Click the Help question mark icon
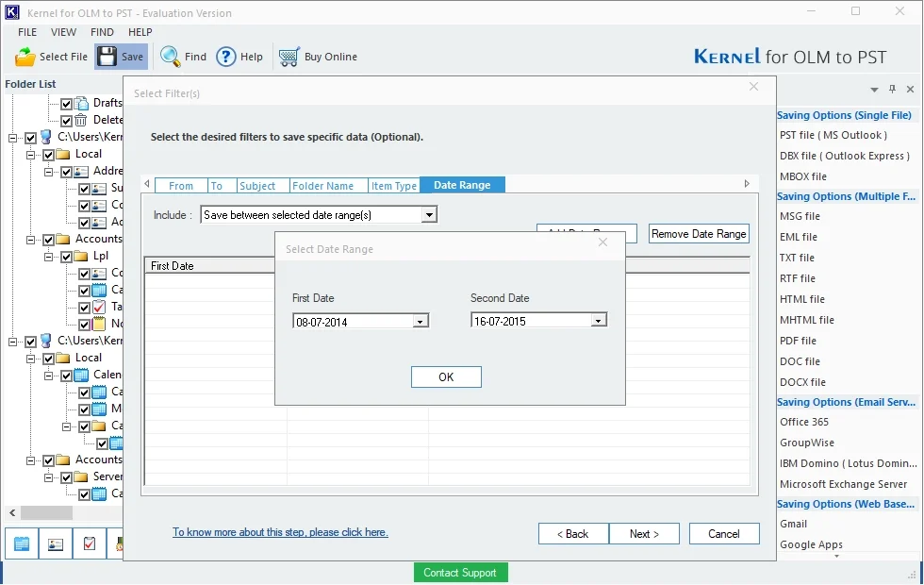The width and height of the screenshot is (924, 585). (x=225, y=57)
